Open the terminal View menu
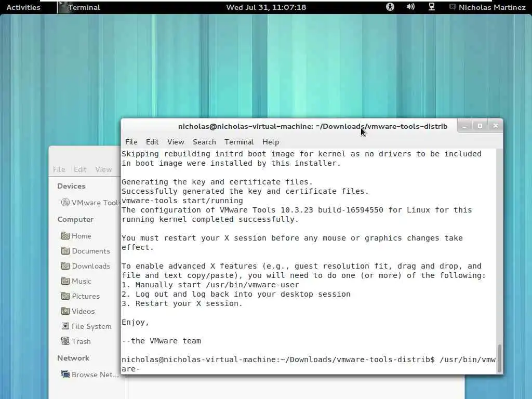Viewport: 532px width, 399px height. point(176,142)
